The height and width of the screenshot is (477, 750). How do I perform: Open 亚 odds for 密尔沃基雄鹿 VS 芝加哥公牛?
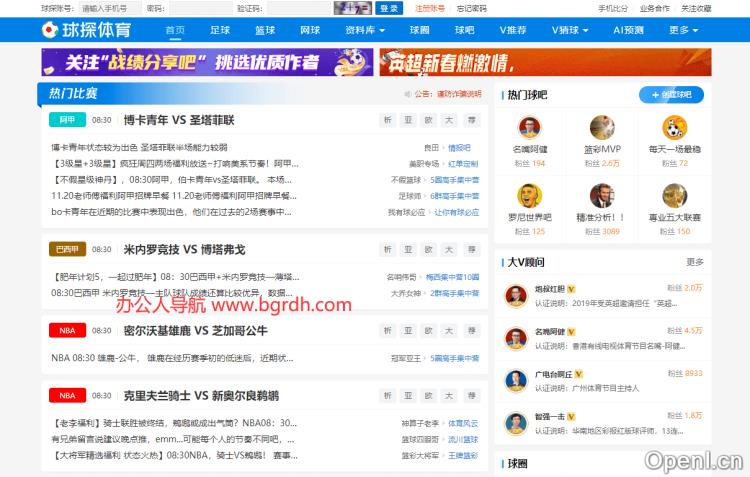click(408, 331)
